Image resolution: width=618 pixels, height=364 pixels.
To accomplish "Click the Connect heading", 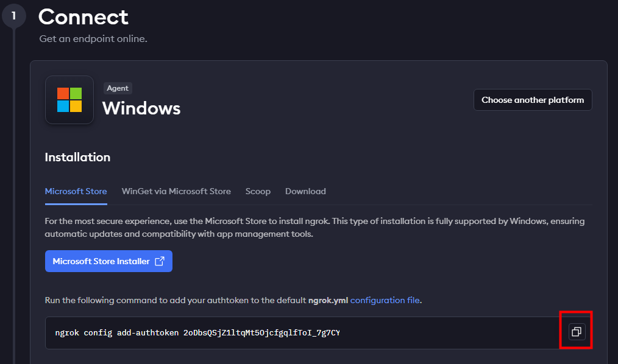I will pos(83,16).
